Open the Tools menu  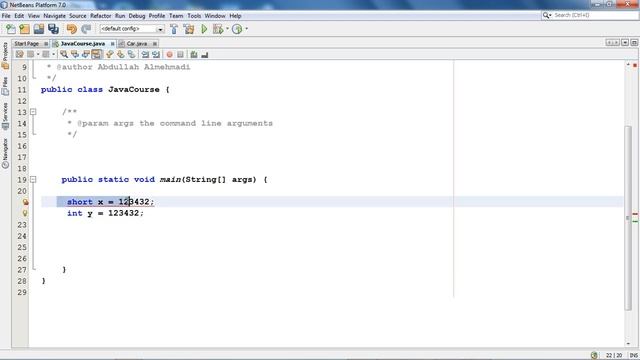click(194, 16)
